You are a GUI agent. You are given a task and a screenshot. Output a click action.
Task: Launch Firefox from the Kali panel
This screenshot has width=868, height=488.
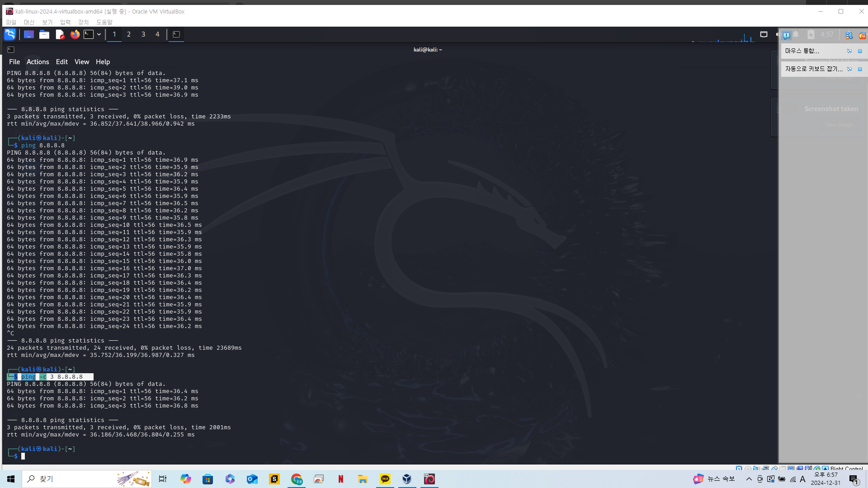point(75,34)
